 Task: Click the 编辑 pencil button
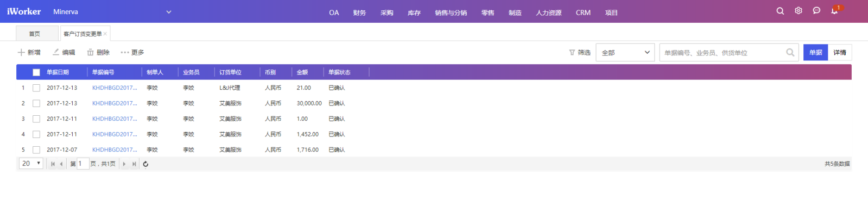pos(64,53)
